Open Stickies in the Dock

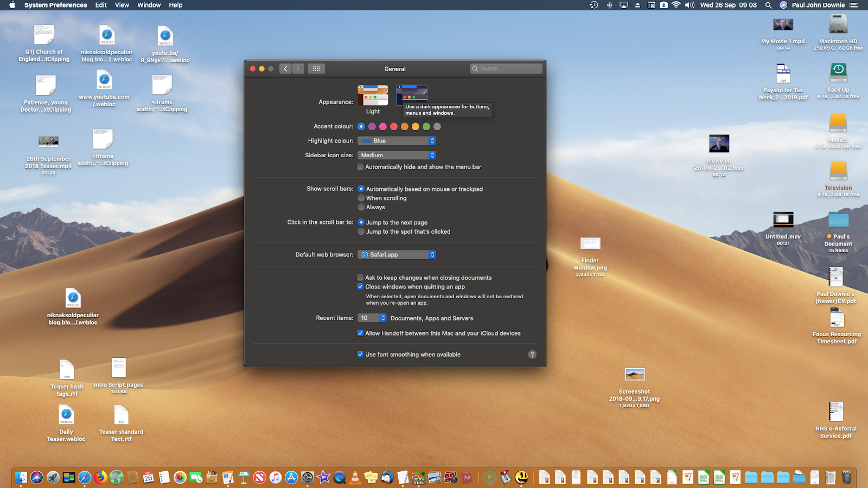[371, 477]
